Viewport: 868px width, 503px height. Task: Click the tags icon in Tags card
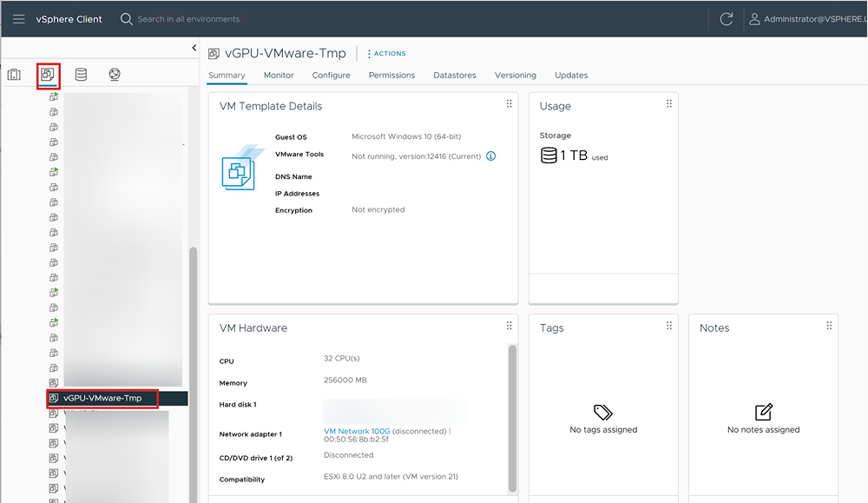tap(603, 412)
